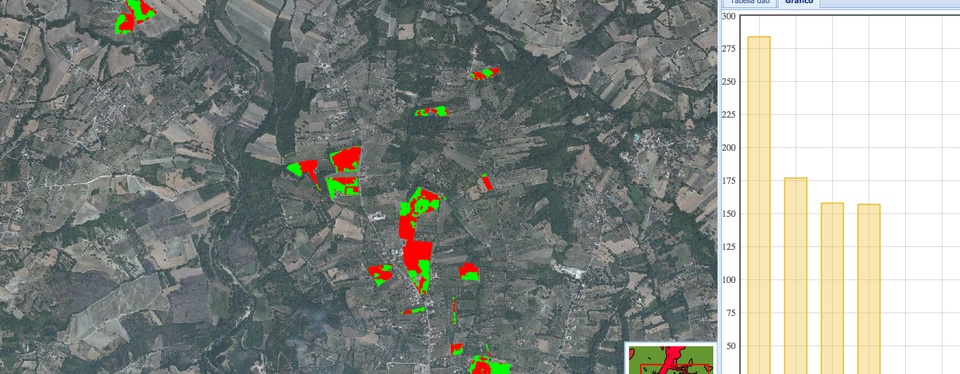Click the splitter between map and chart panel
Image resolution: width=960 pixels, height=374 pixels.
point(719,187)
